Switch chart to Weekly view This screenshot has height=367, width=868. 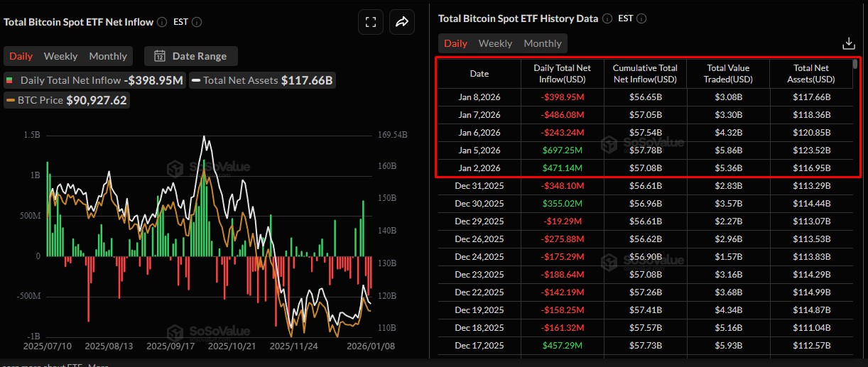60,56
